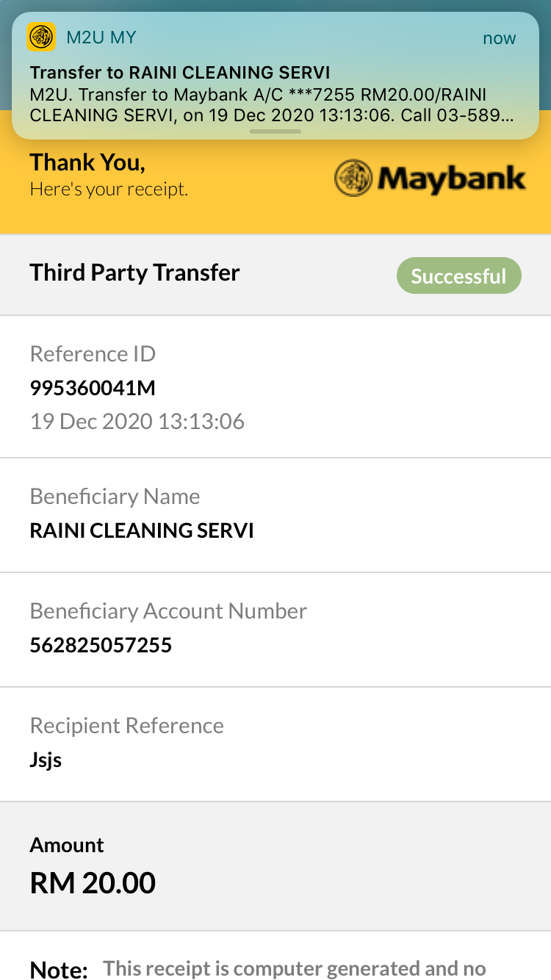
Task: Tap the Maybank wordmark text
Action: click(x=452, y=179)
